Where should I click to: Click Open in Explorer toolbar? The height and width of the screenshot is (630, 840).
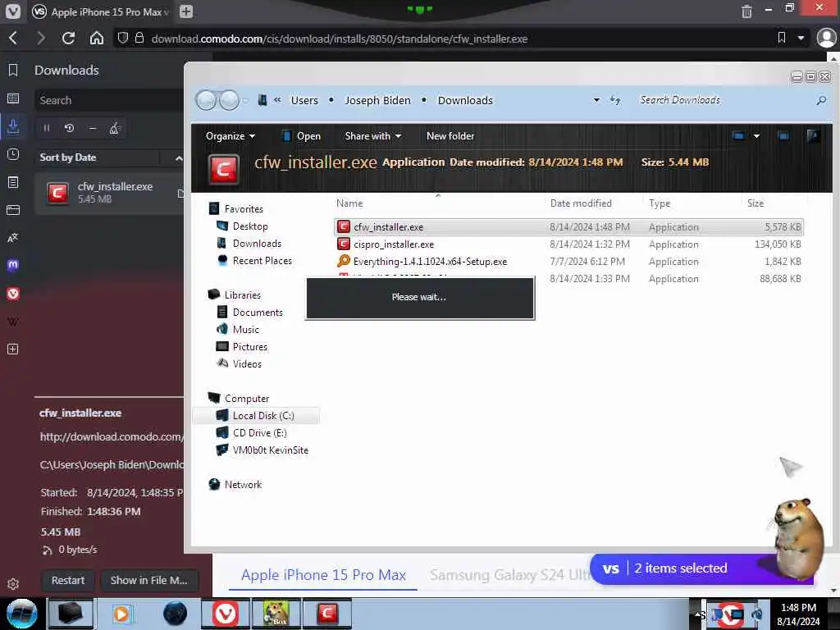301,136
